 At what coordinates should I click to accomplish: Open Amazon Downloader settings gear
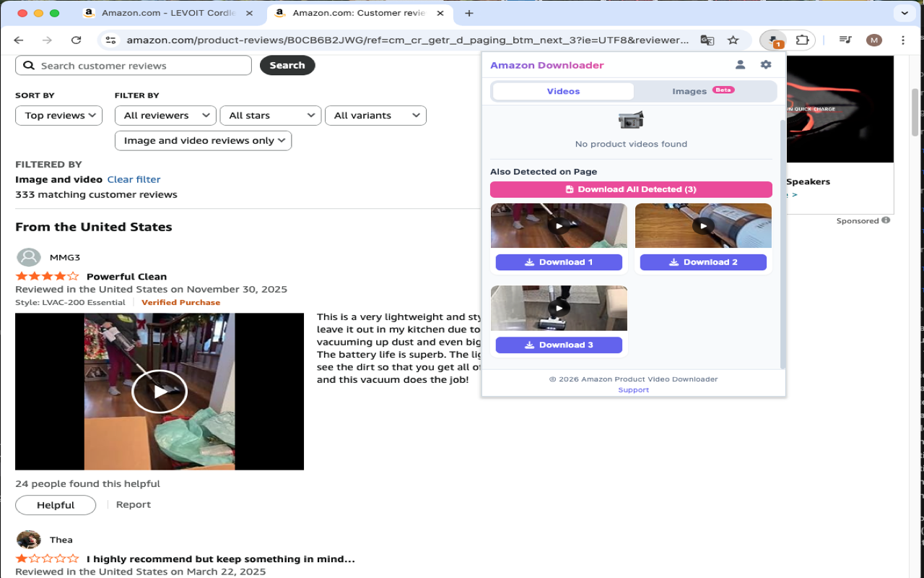[x=766, y=65]
